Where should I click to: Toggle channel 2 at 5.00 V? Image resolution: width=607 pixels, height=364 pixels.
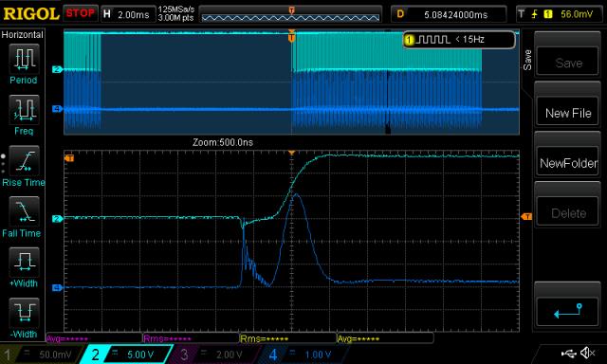tap(126, 355)
